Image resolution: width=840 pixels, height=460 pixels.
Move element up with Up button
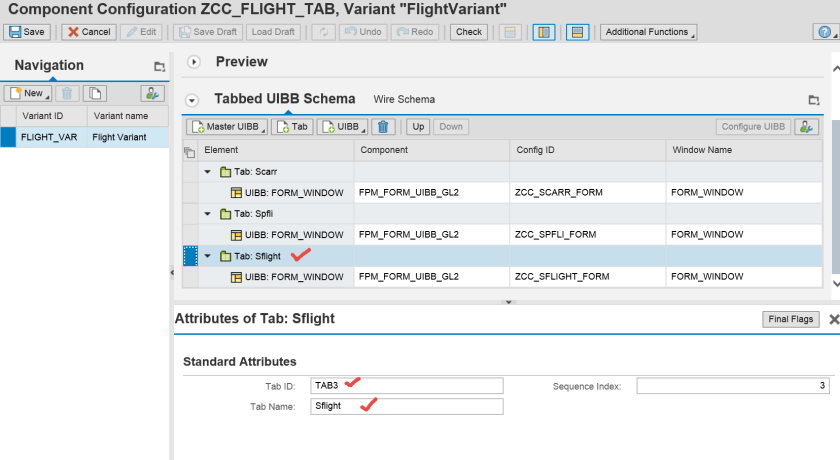pos(418,127)
